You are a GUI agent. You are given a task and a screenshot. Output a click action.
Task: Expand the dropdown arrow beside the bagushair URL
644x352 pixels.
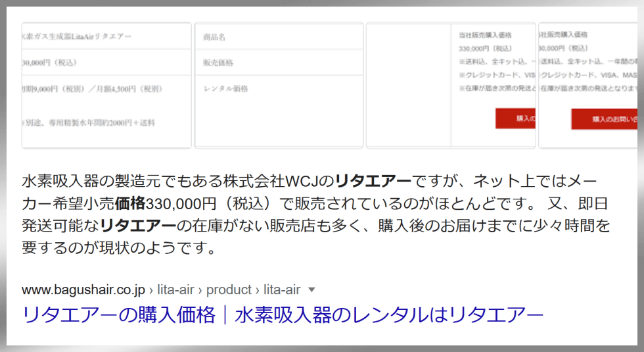[x=311, y=290]
